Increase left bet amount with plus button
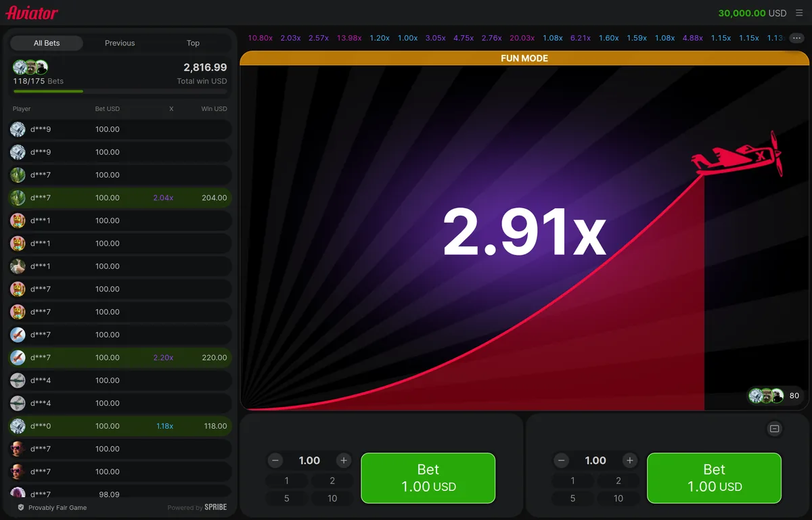The height and width of the screenshot is (520, 812). 344,460
